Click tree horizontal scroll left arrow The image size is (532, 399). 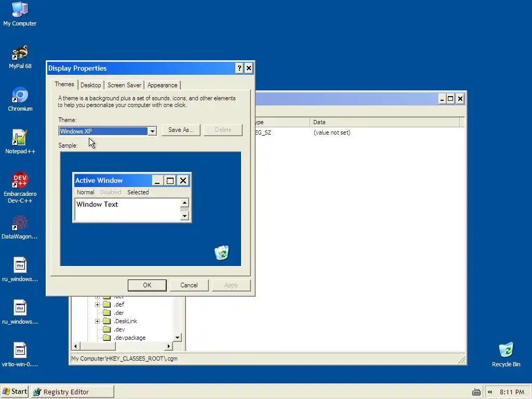[75, 346]
